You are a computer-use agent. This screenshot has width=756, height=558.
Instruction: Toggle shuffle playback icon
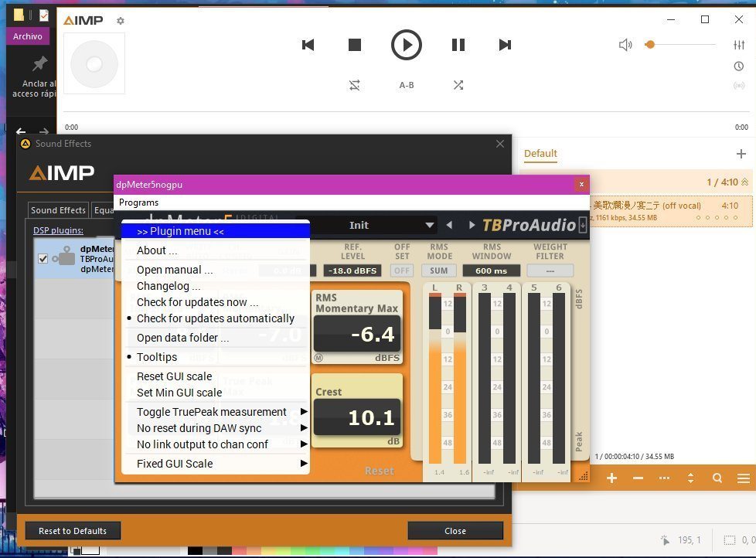coord(458,85)
